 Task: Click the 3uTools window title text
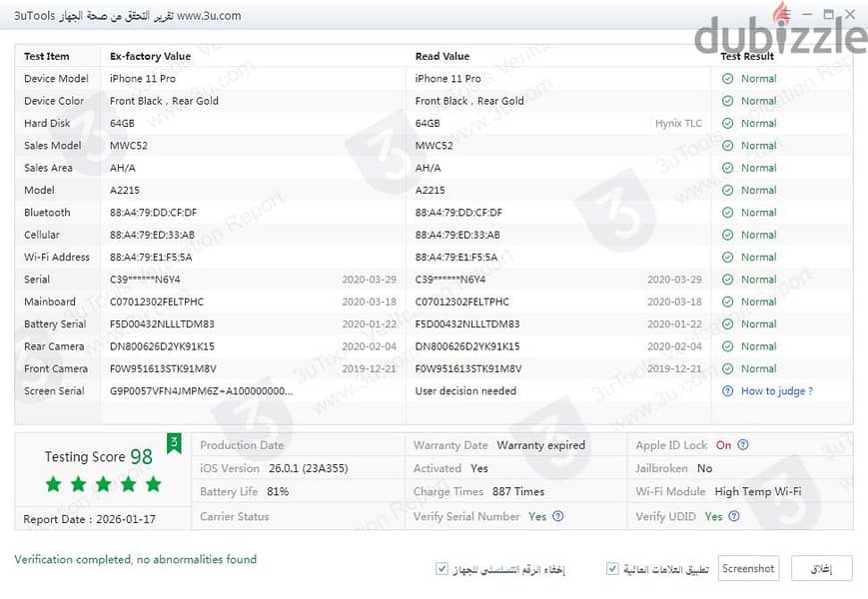tap(127, 16)
